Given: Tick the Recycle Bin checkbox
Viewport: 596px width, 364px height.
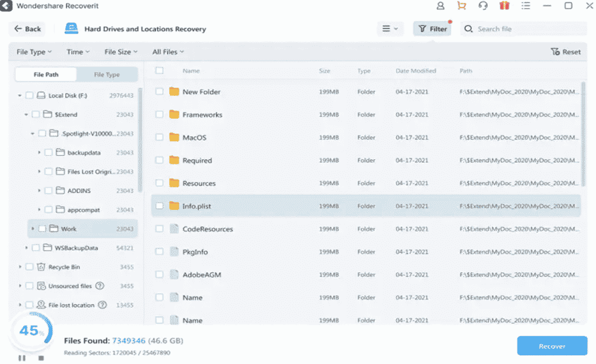Looking at the screenshot, I should pos(29,267).
